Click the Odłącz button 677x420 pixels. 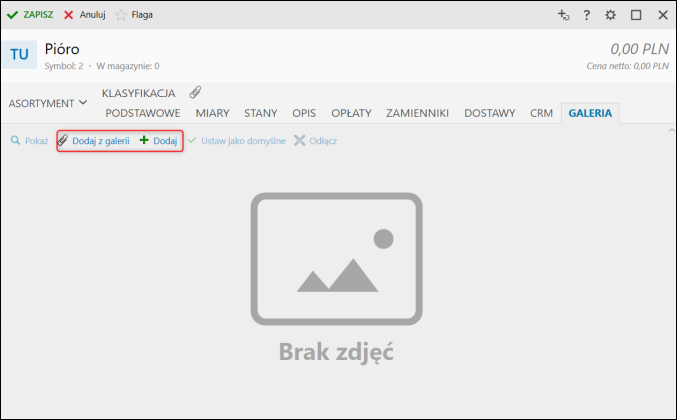(x=316, y=141)
